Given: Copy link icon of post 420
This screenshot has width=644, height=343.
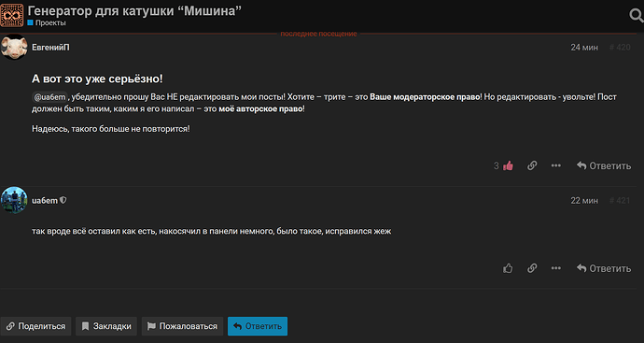Looking at the screenshot, I should click(532, 165).
